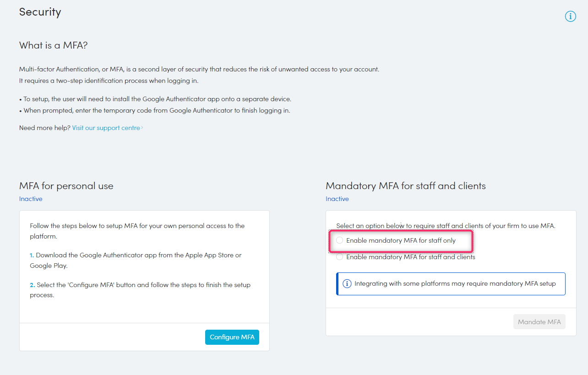This screenshot has height=375, width=588.
Task: Click the bullet about installing Google Authenticator
Action: (x=155, y=99)
